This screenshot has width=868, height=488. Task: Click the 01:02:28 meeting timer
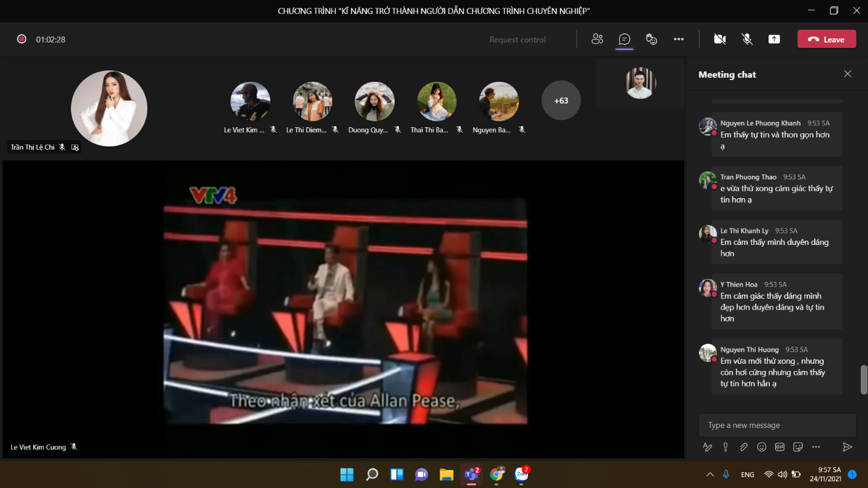tap(50, 39)
